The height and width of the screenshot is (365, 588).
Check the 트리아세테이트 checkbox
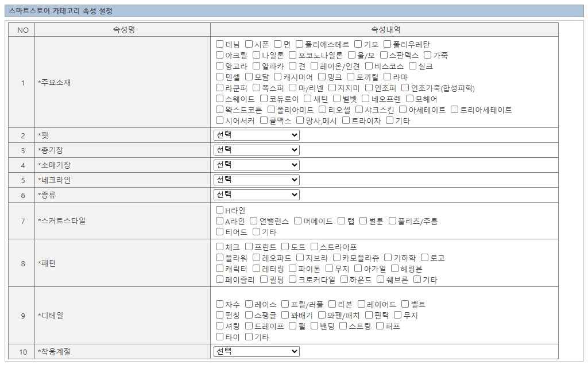(x=455, y=110)
